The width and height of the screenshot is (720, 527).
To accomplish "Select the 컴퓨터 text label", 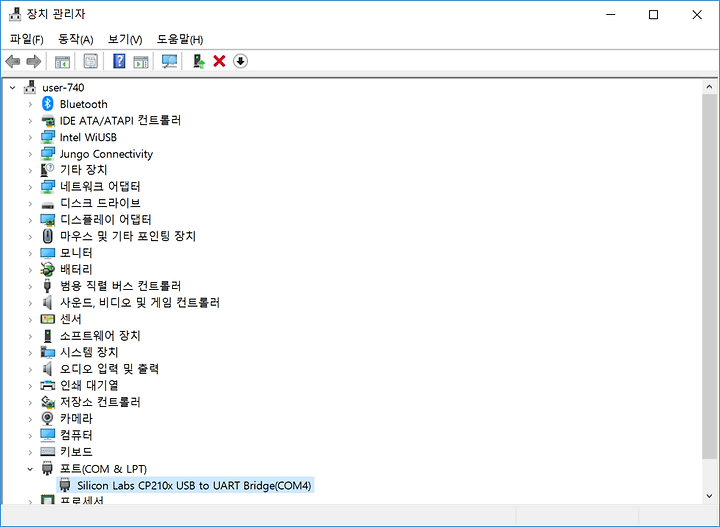I will 76,435.
